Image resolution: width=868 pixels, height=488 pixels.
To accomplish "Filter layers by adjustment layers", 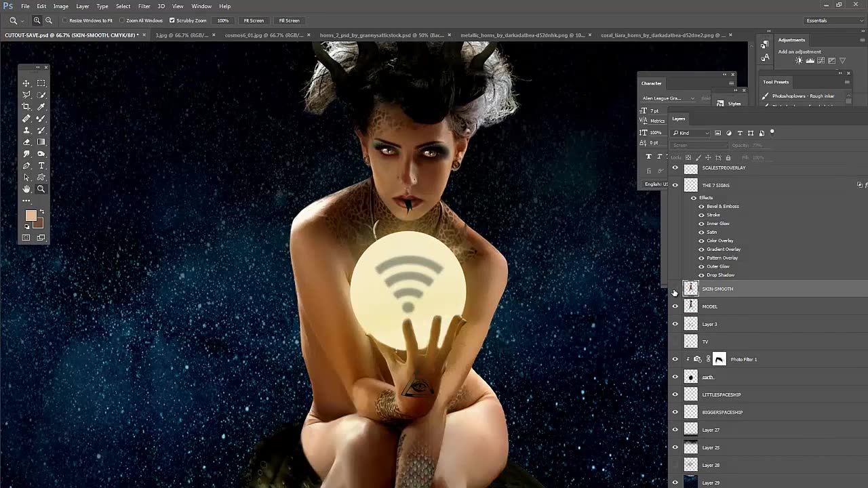I will [x=729, y=133].
